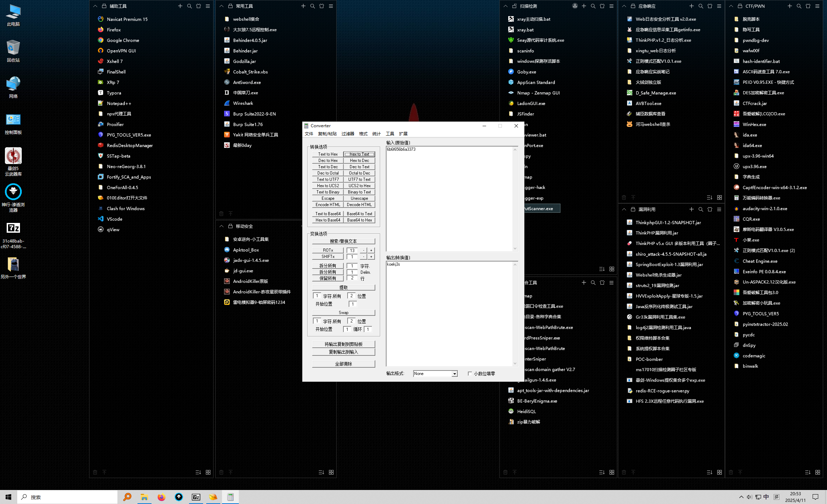Click the Base64 to Text button
The width and height of the screenshot is (827, 504).
click(359, 214)
